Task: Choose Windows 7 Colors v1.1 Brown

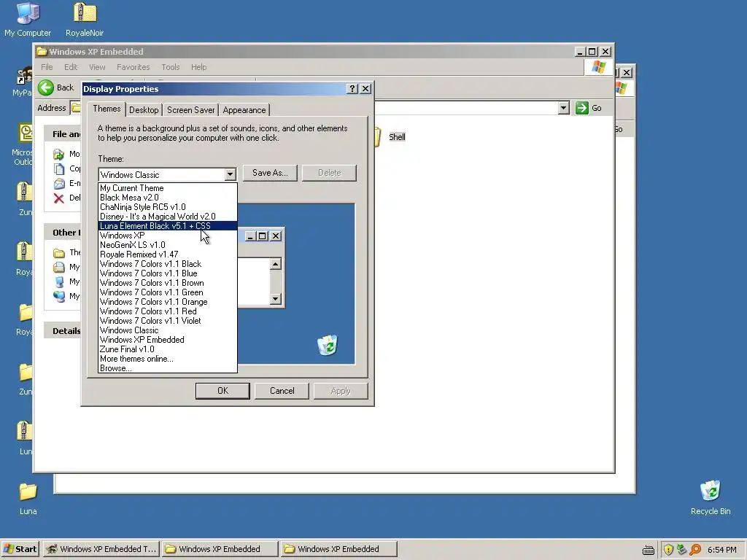Action: coord(168,284)
